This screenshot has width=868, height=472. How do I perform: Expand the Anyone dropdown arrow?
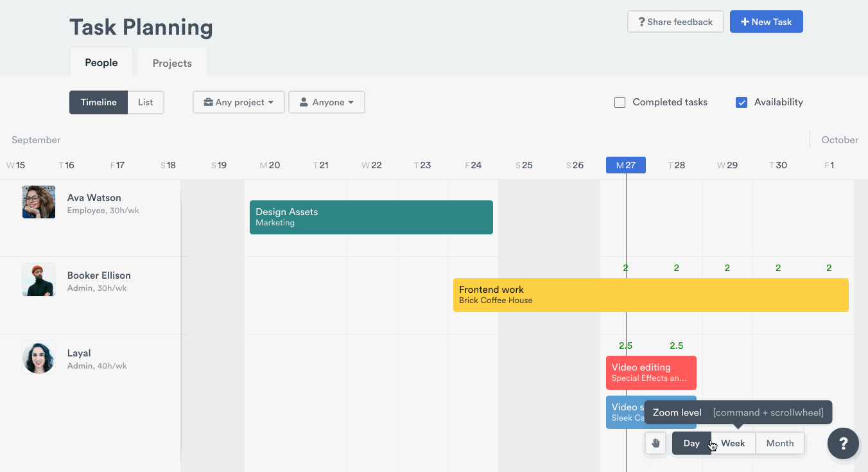(x=351, y=102)
